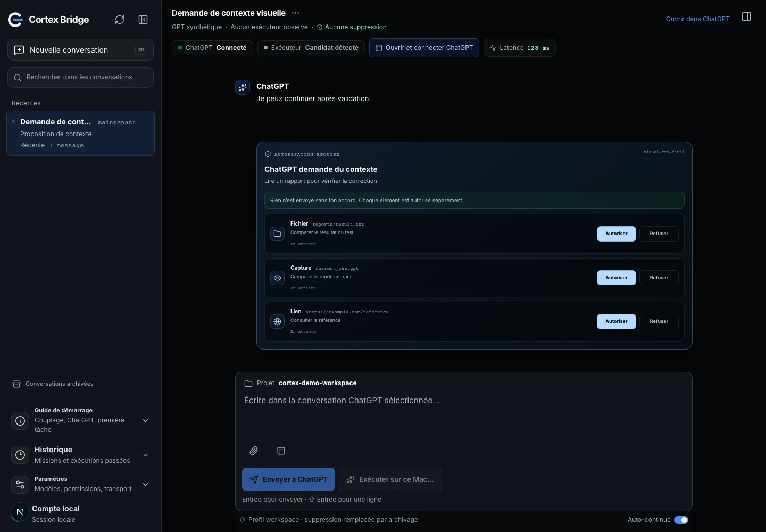
Task: Click the Latence 128 ms indicator
Action: 520,48
